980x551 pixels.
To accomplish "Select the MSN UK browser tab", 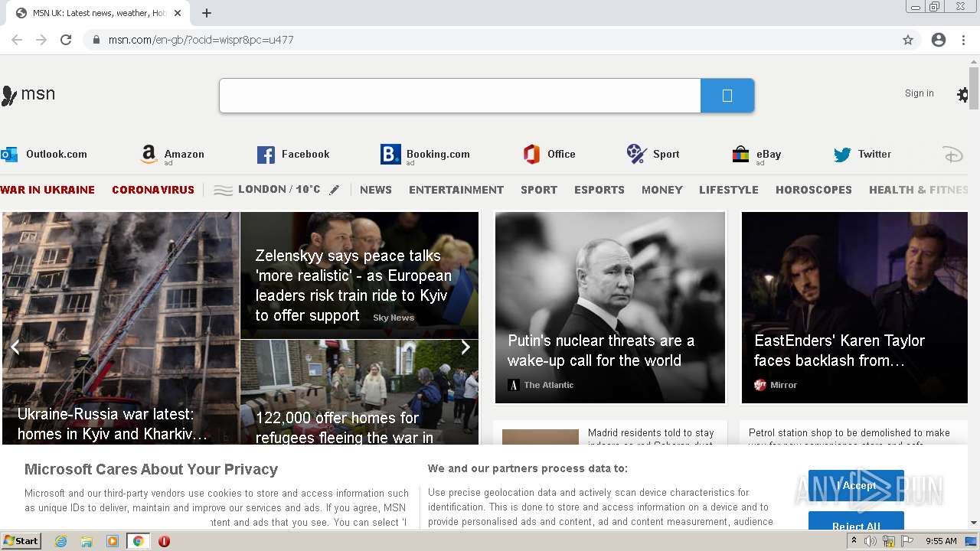I will (100, 13).
